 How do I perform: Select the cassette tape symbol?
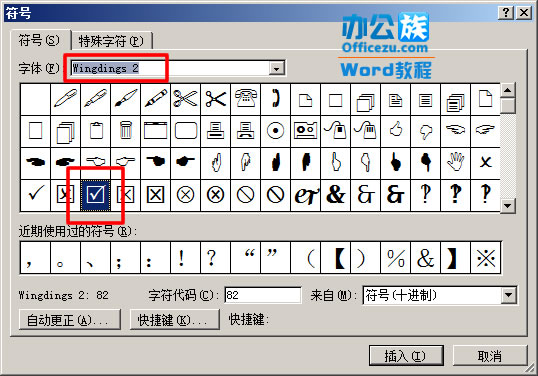305,131
